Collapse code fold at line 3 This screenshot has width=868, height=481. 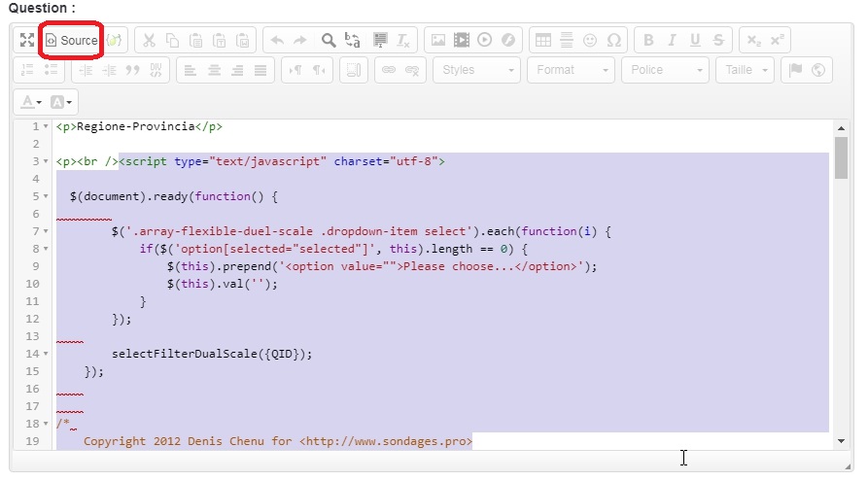coord(46,161)
